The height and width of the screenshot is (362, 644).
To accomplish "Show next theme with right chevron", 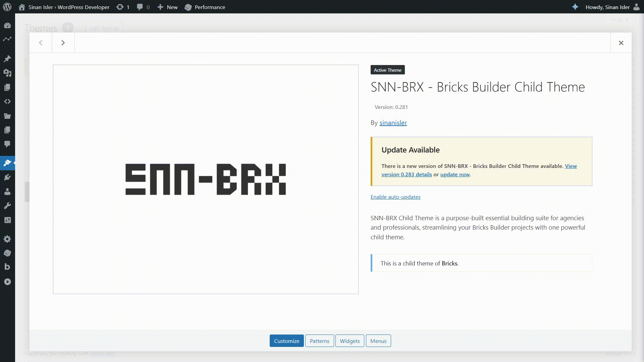I will (x=63, y=43).
